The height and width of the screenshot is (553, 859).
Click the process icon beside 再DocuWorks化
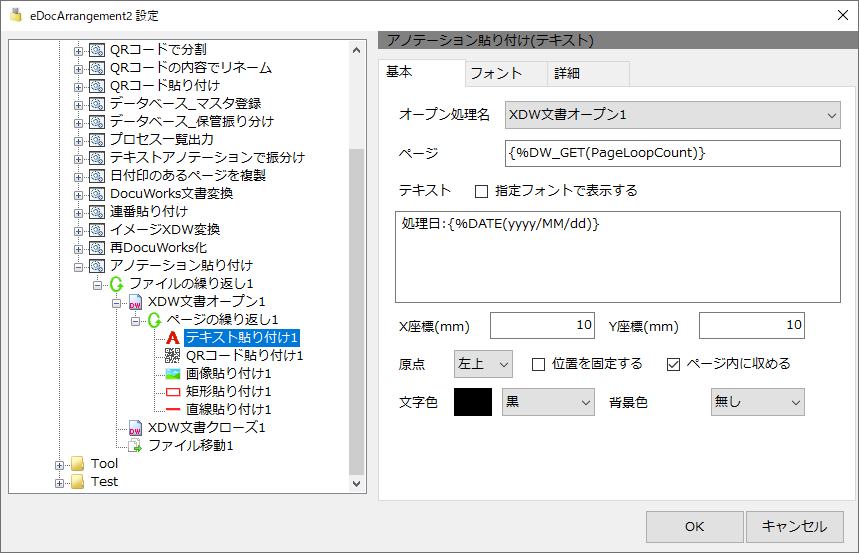[97, 248]
